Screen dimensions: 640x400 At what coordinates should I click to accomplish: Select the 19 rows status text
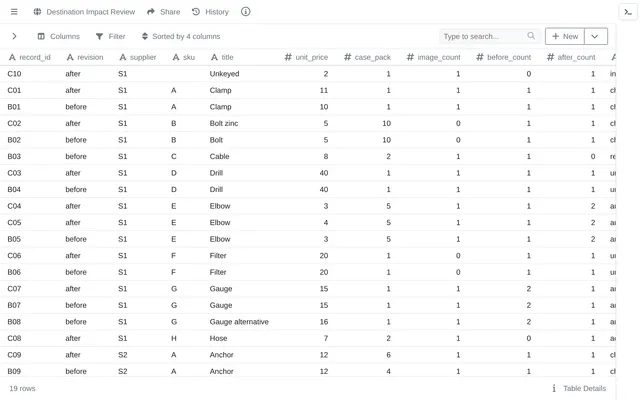22,388
